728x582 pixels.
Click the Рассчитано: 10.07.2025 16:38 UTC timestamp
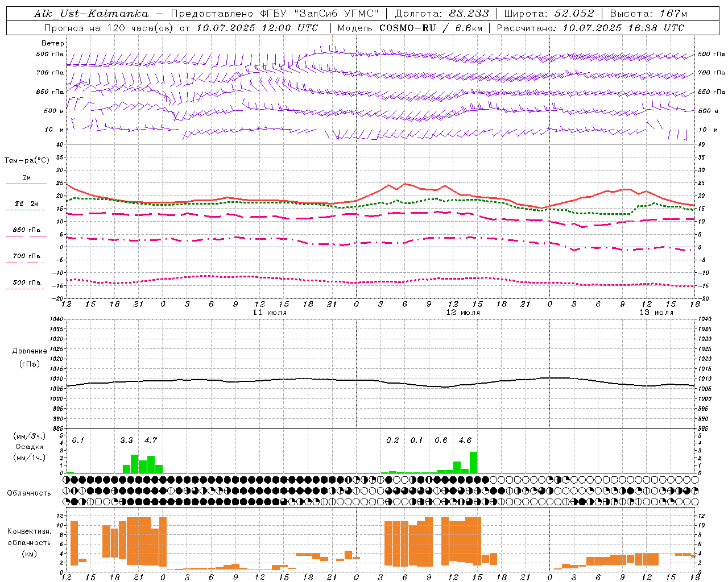tap(590, 28)
